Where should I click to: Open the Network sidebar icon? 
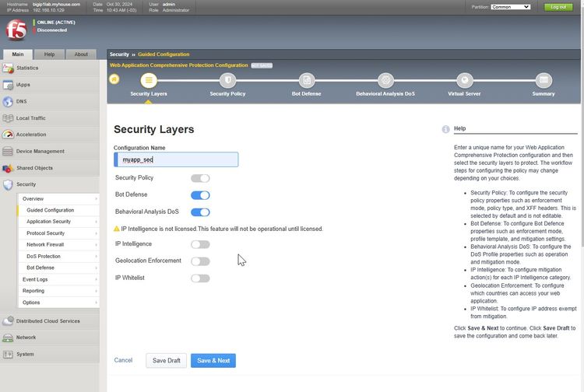pyautogui.click(x=8, y=338)
